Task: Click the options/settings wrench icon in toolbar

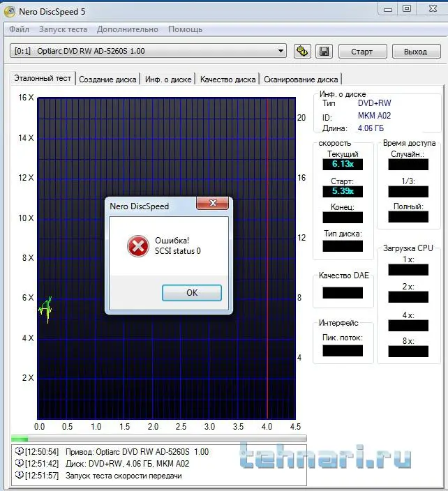Action: click(302, 51)
